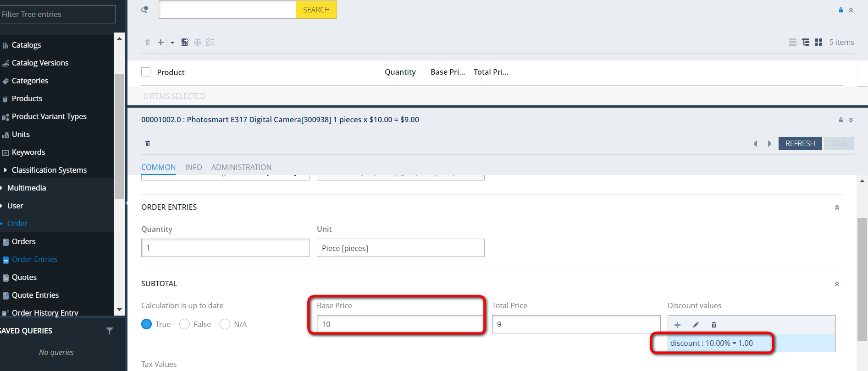This screenshot has height=371, width=868.
Task: Filter saved queries with funnel icon
Action: [x=110, y=331]
